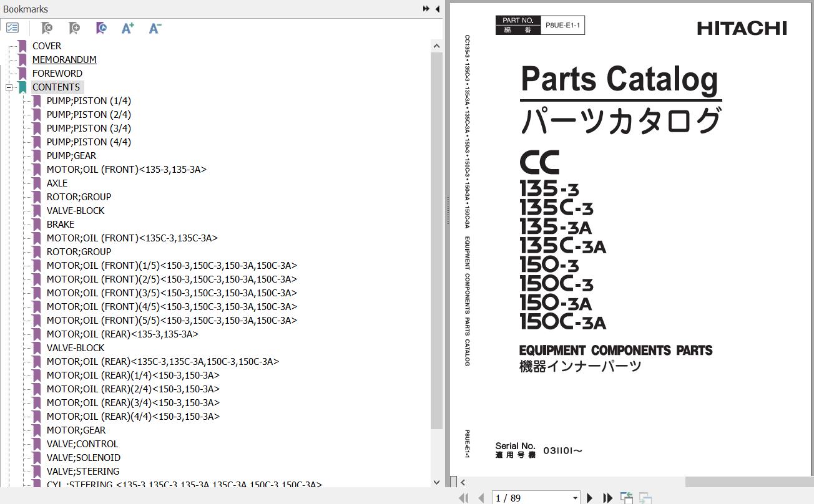
Task: Click the find current bookmark icon
Action: tap(101, 28)
